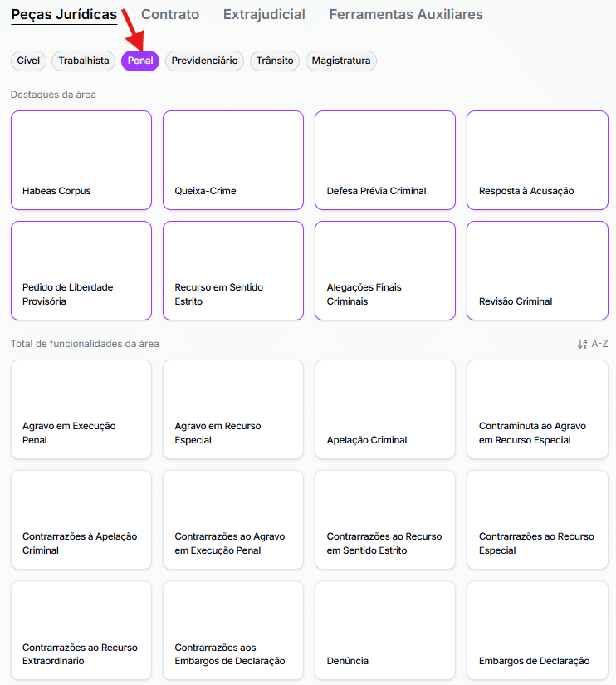Select the Peças Jurídicas tab
The height and width of the screenshot is (685, 616).
click(x=64, y=14)
